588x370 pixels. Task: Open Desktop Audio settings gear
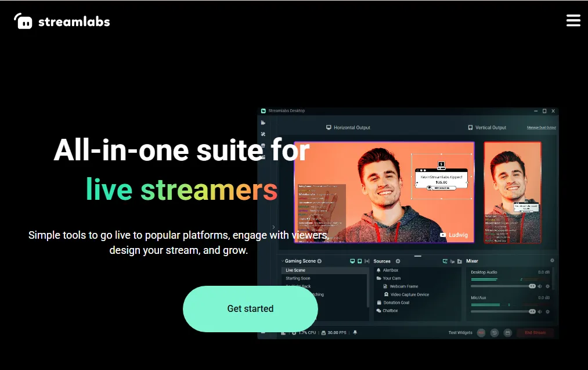click(547, 286)
